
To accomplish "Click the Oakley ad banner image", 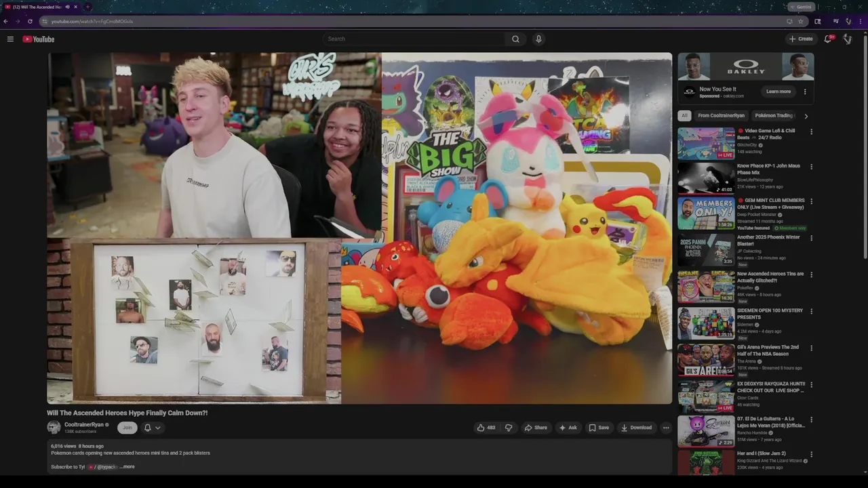I will 746,66.
